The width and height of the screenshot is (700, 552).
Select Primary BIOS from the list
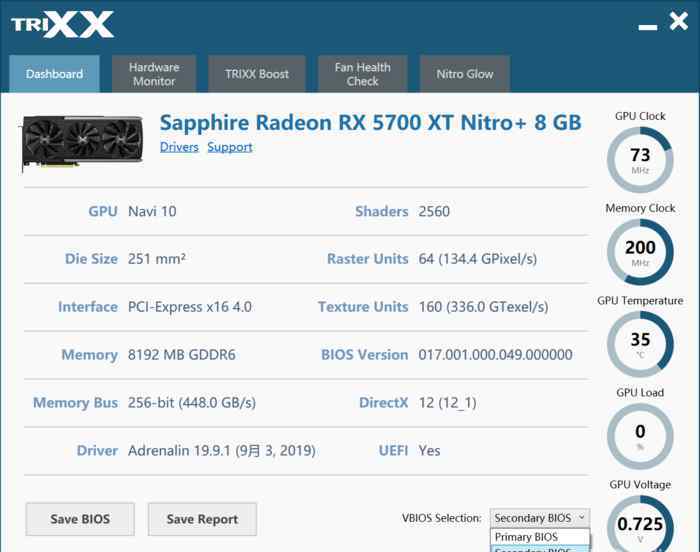[540, 537]
